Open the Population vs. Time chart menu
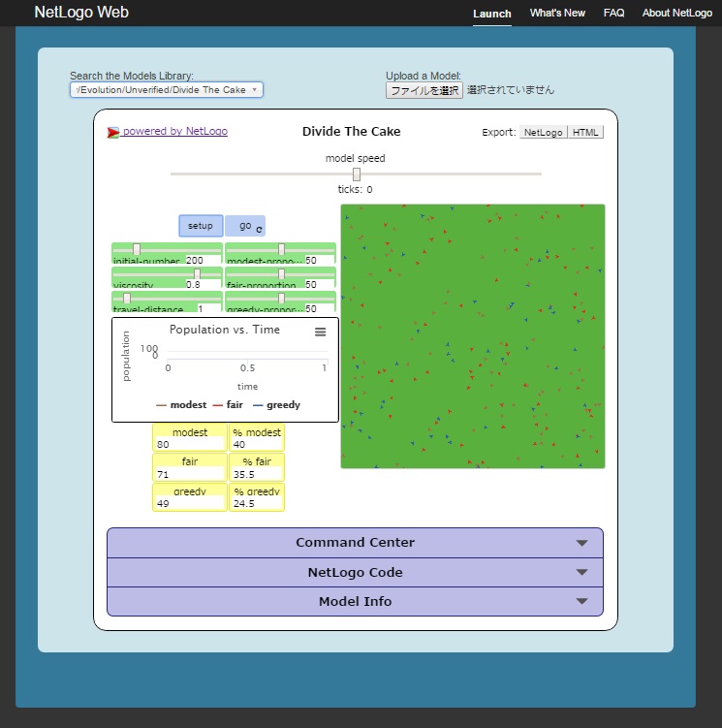The height and width of the screenshot is (728, 722). click(321, 332)
